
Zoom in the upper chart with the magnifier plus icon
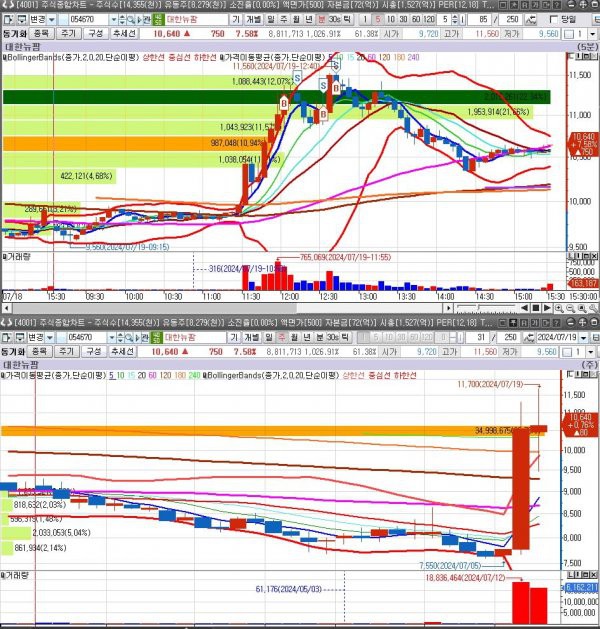pyautogui.click(x=559, y=308)
